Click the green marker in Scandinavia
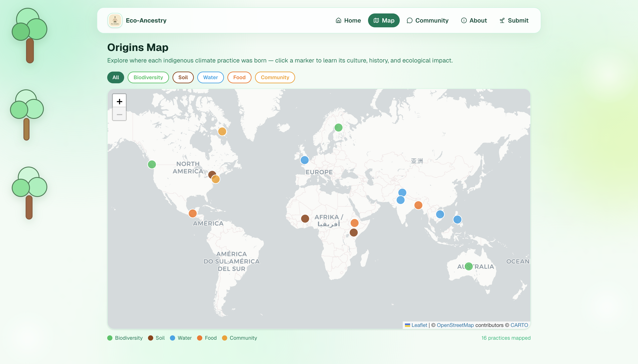638x364 pixels. [338, 128]
